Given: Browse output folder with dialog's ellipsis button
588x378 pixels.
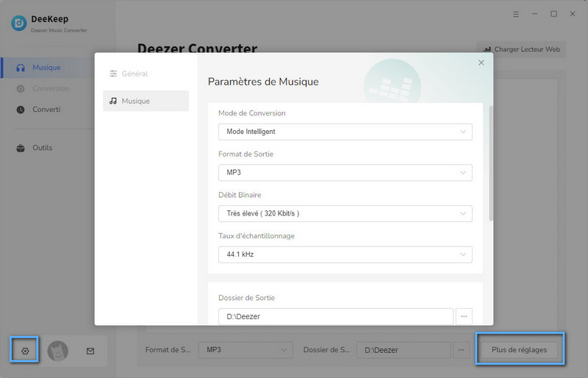Looking at the screenshot, I should point(464,316).
